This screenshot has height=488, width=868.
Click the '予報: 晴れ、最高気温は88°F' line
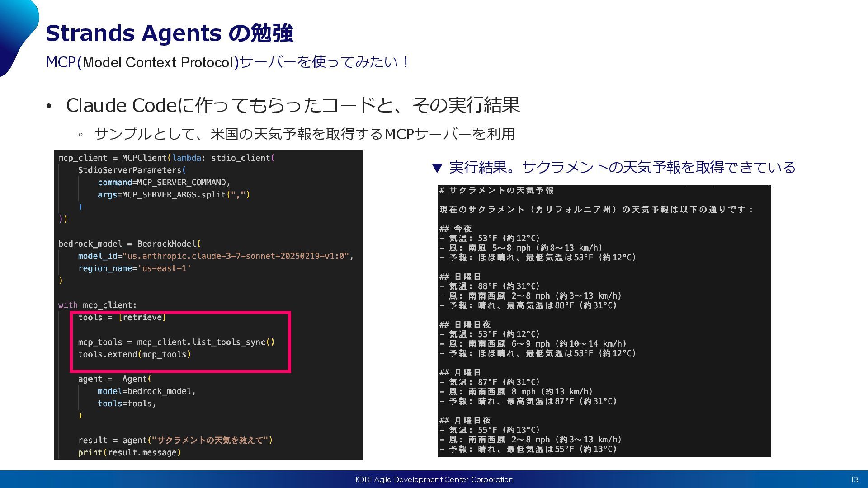(528, 305)
